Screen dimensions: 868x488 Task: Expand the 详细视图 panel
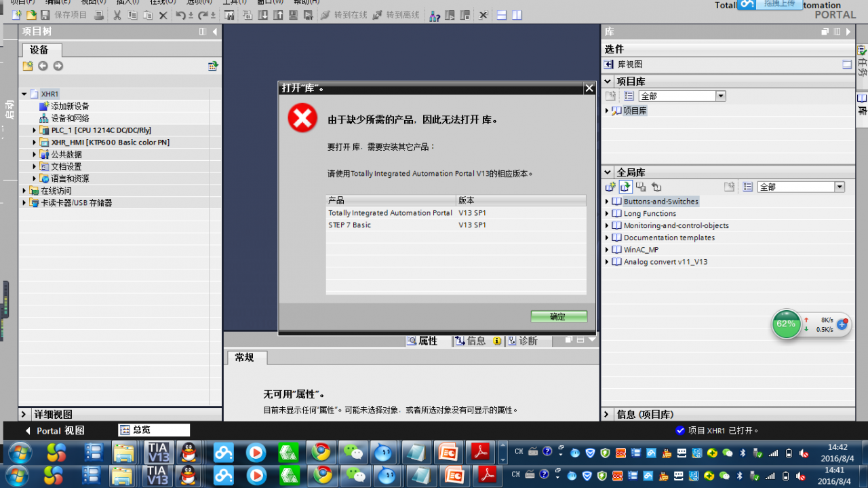[x=24, y=414]
